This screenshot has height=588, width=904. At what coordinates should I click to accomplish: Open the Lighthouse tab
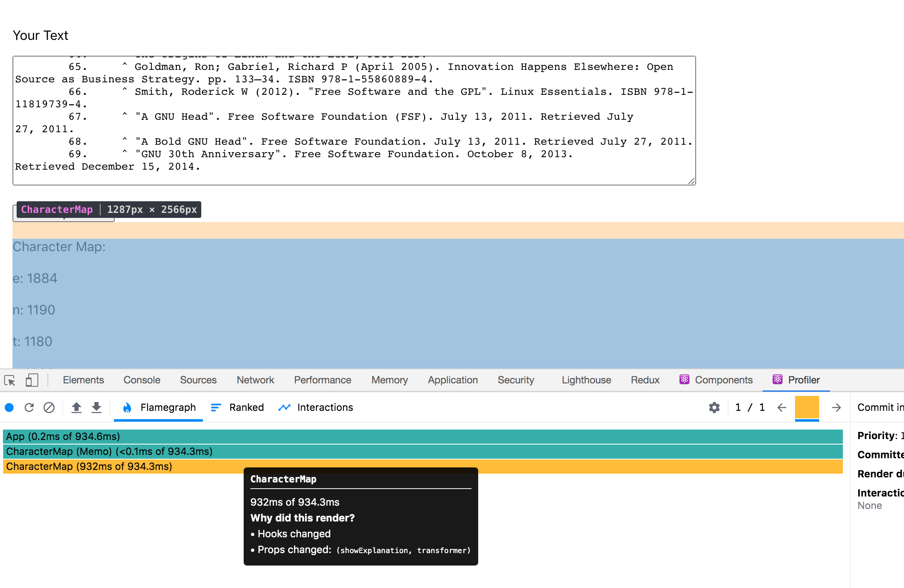click(x=586, y=380)
